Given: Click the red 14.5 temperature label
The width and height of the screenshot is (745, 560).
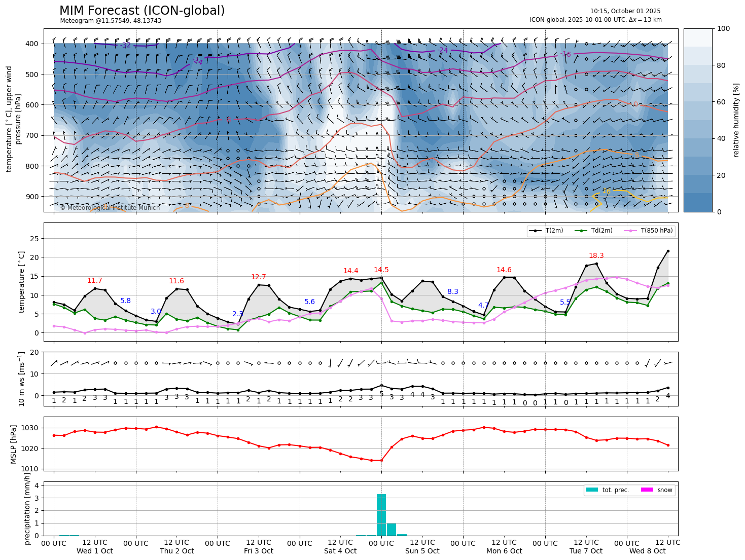Looking at the screenshot, I should coord(381,270).
